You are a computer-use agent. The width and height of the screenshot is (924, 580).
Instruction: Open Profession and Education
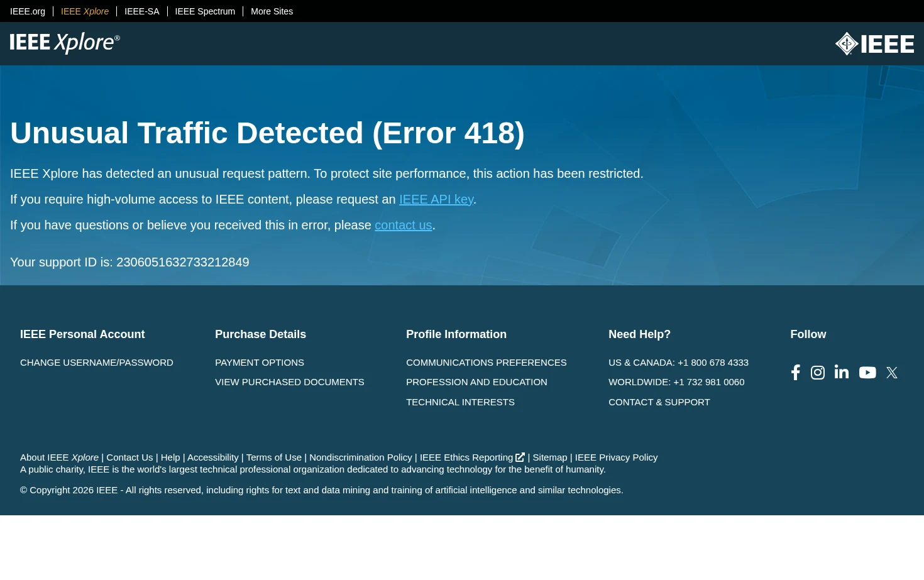(x=476, y=382)
